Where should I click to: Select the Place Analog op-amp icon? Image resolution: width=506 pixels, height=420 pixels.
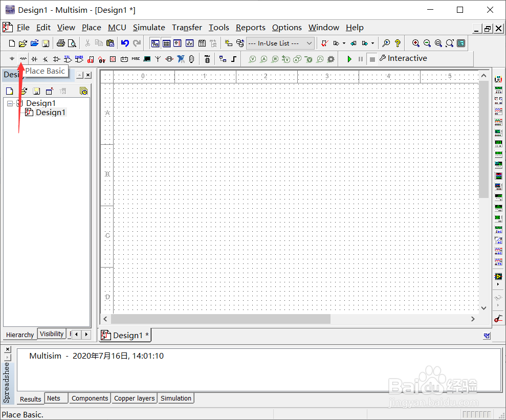click(56, 59)
